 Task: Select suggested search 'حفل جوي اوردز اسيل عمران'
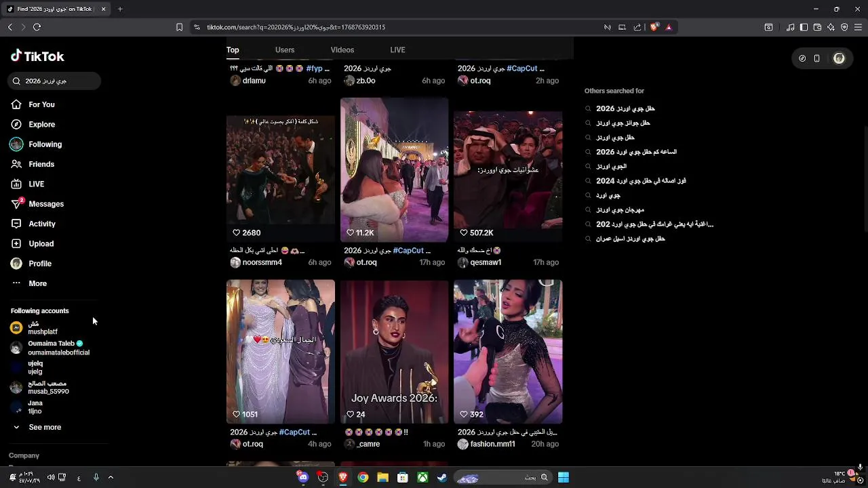tap(630, 239)
